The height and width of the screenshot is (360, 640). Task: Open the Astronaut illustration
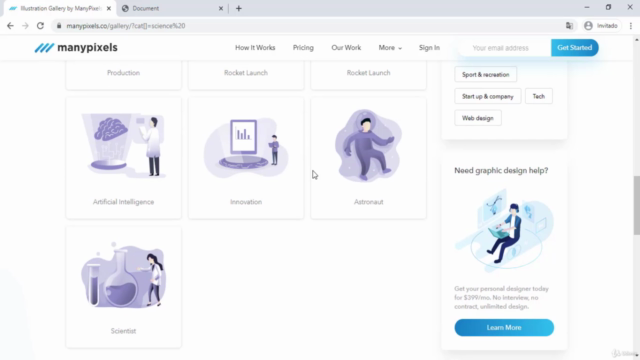pyautogui.click(x=368, y=158)
